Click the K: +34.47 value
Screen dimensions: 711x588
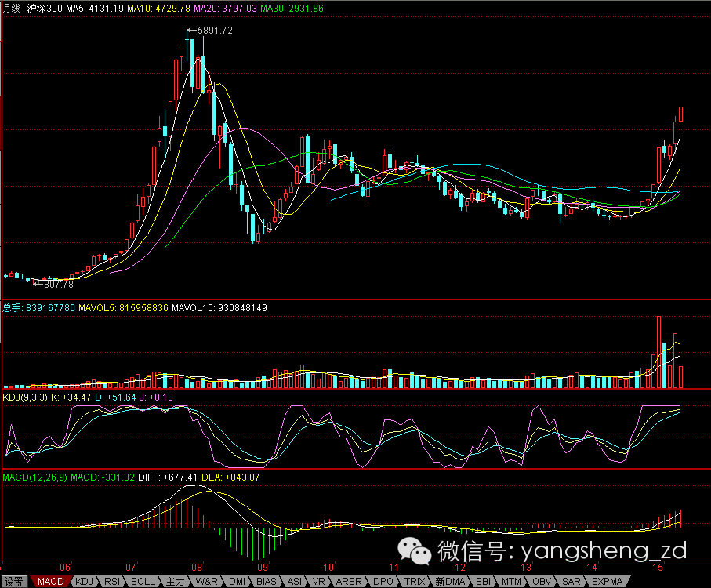[71, 397]
